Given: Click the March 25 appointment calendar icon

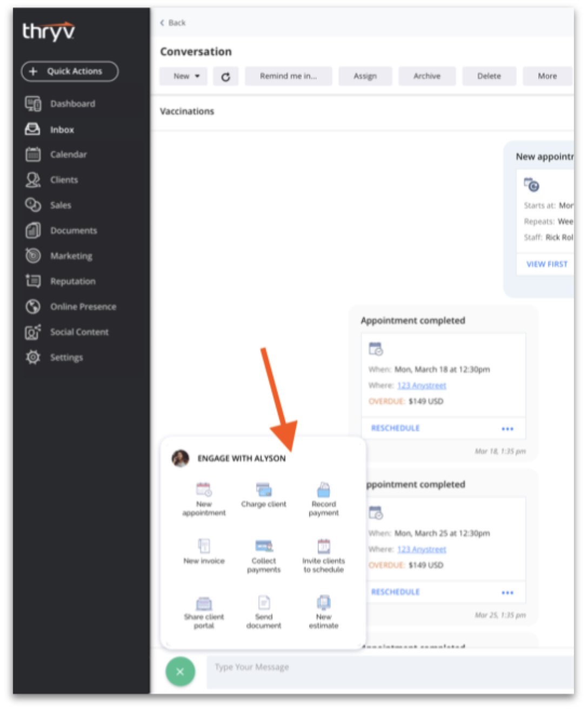Looking at the screenshot, I should tap(376, 513).
